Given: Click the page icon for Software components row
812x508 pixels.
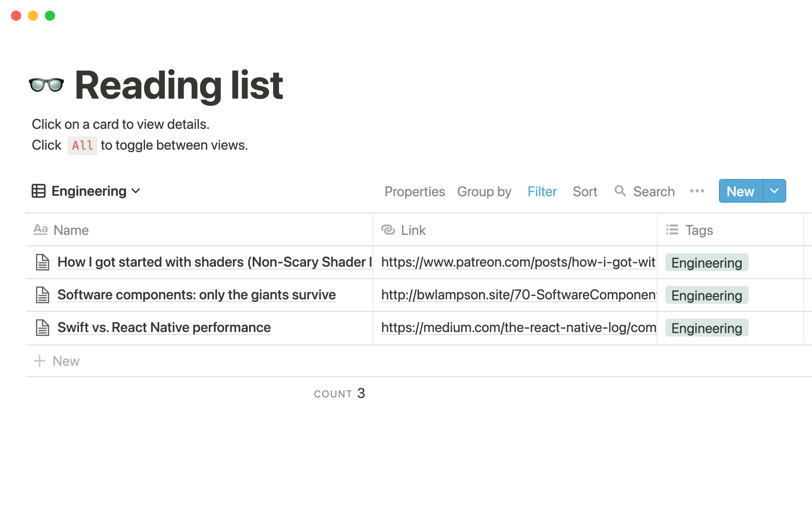Looking at the screenshot, I should 42,295.
